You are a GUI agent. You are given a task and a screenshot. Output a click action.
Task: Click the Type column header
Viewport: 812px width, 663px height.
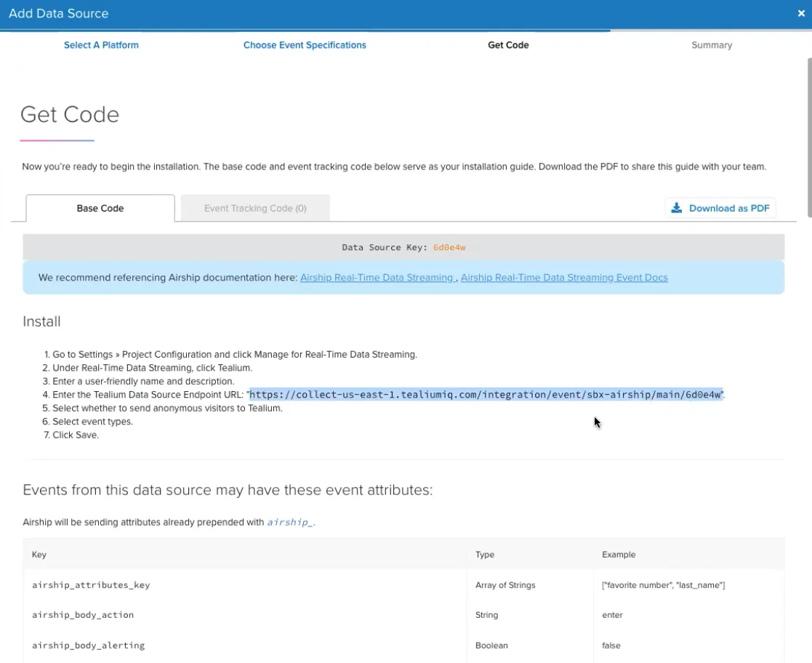[x=485, y=555]
